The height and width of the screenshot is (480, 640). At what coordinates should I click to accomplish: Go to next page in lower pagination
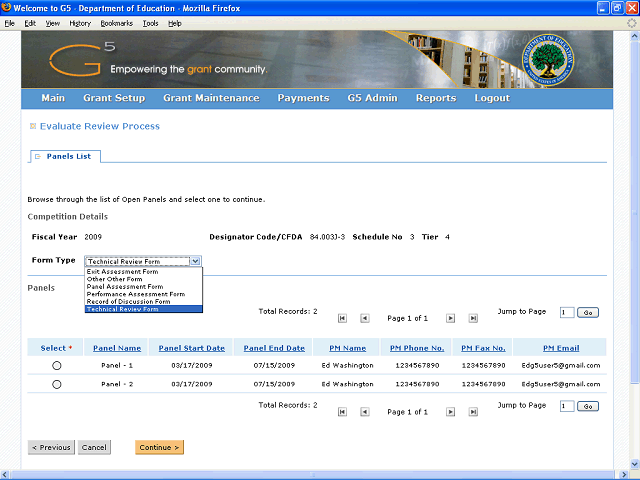click(x=450, y=412)
